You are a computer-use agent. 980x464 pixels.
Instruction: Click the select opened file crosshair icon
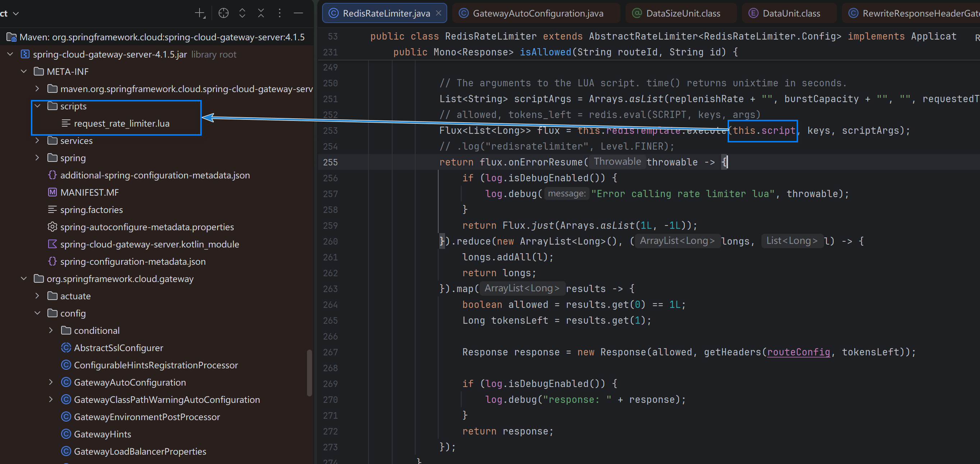(223, 13)
